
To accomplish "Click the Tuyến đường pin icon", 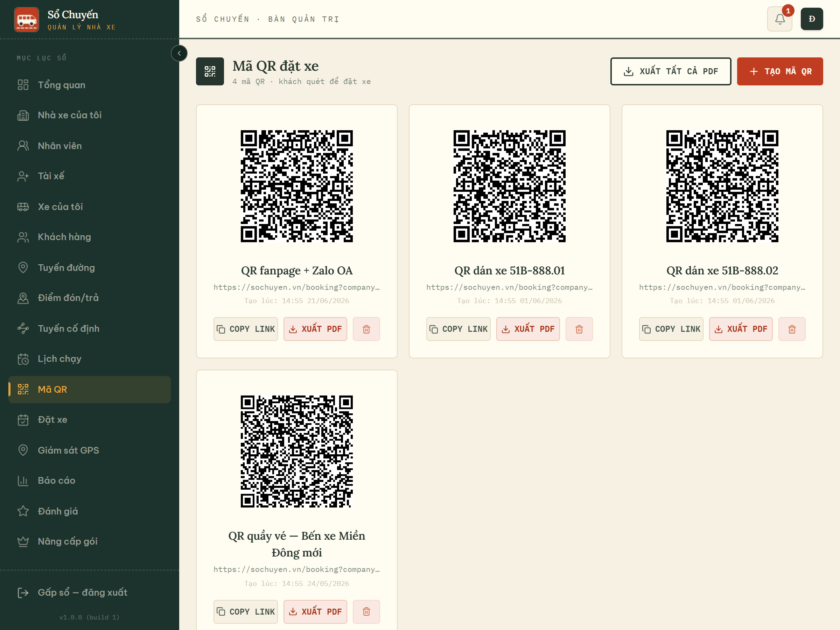I will click(x=23, y=267).
